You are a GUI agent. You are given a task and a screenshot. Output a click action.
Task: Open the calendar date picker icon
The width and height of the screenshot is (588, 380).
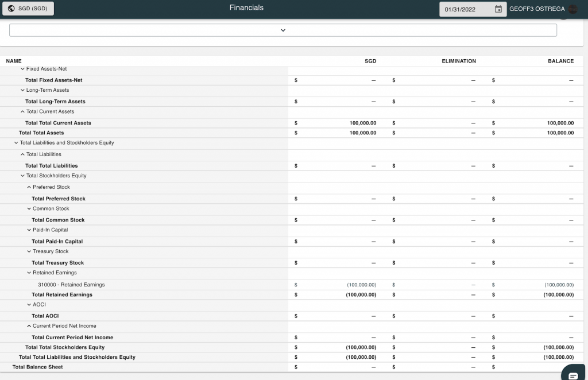coord(498,9)
